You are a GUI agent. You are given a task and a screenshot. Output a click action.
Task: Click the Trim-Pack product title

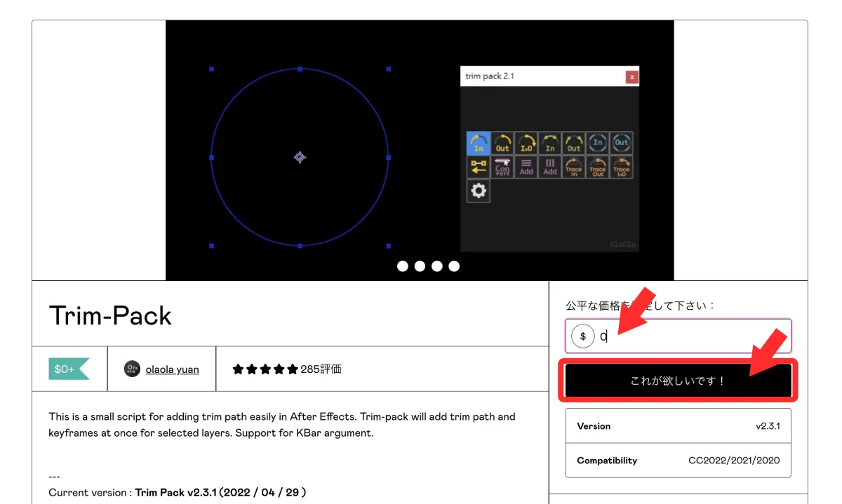(x=110, y=315)
